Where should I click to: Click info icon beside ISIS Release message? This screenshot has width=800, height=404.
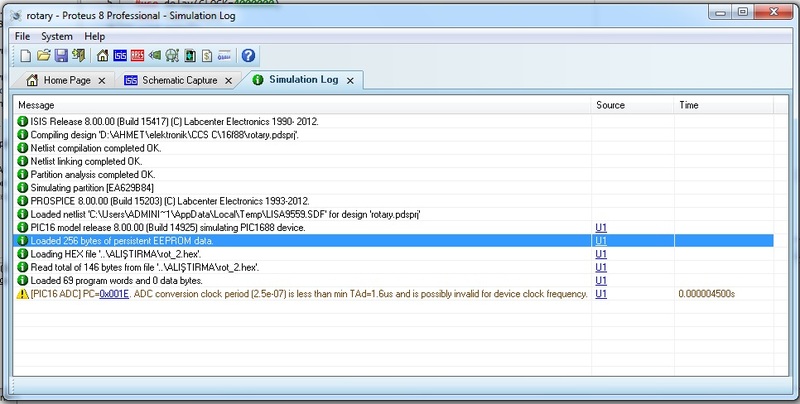(22, 121)
